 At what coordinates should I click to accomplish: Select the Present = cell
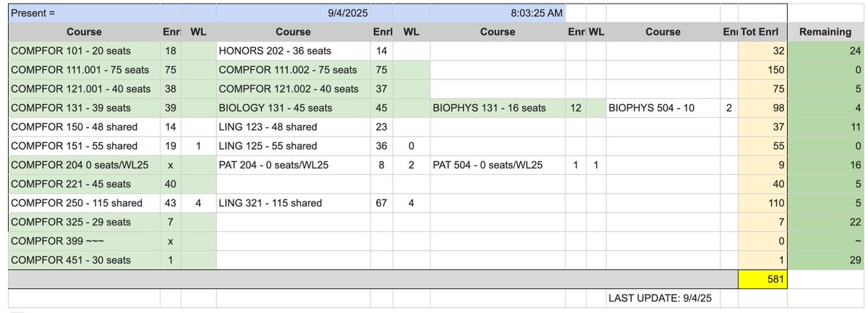tap(84, 14)
